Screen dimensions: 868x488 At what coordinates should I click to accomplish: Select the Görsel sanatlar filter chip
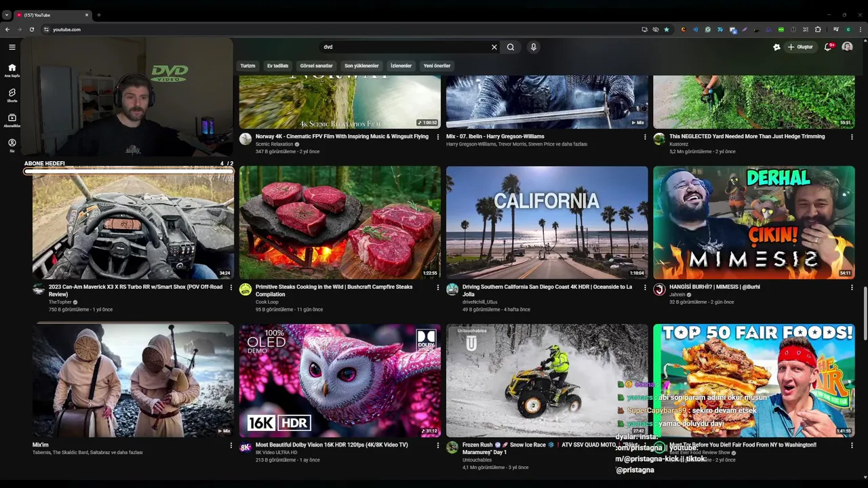316,66
